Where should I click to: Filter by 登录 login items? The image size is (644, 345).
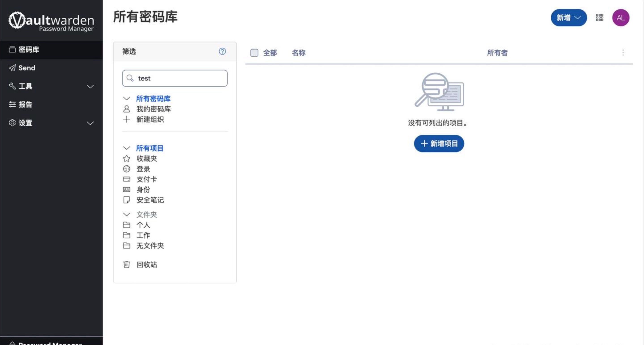pos(143,169)
